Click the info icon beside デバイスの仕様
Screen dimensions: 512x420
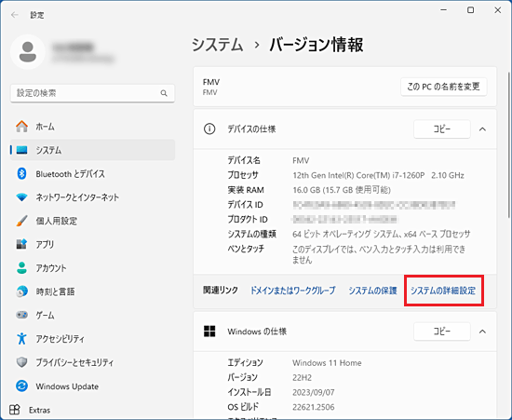209,129
